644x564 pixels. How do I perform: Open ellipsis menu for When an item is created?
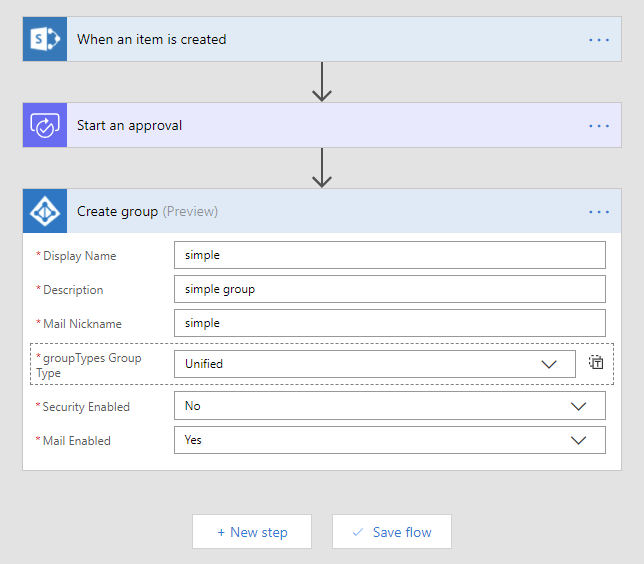599,40
